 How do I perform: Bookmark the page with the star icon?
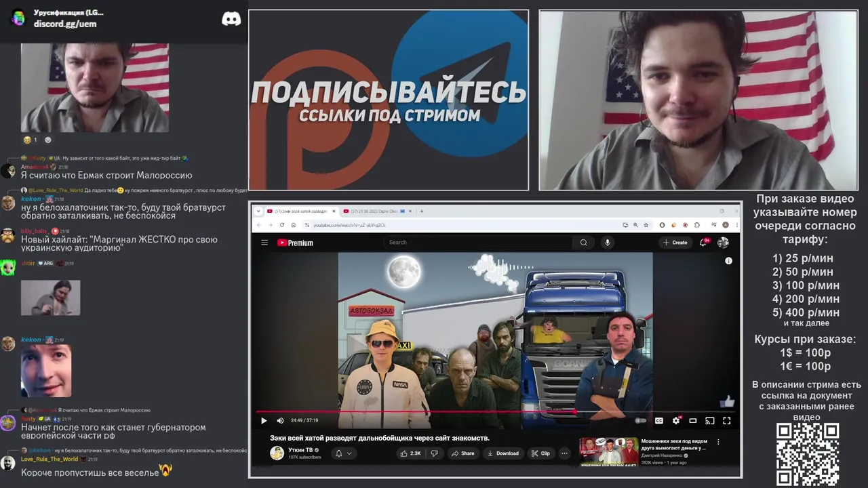coord(646,225)
